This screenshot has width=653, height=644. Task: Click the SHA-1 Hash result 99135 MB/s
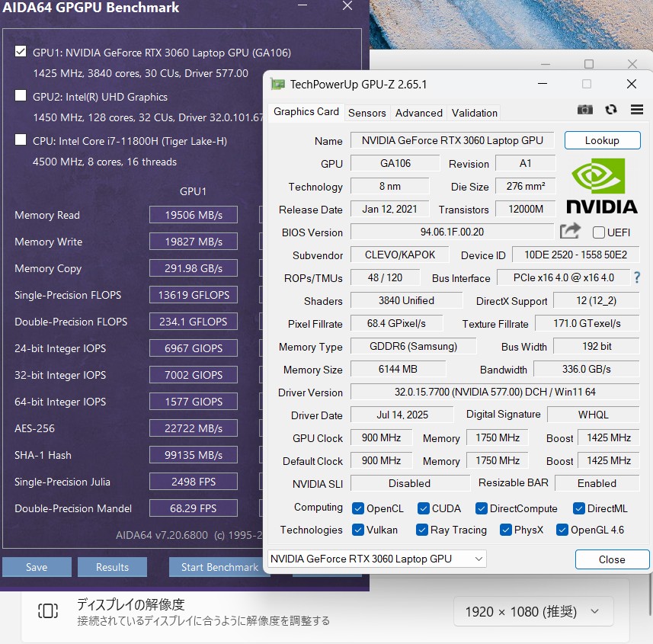tap(194, 455)
